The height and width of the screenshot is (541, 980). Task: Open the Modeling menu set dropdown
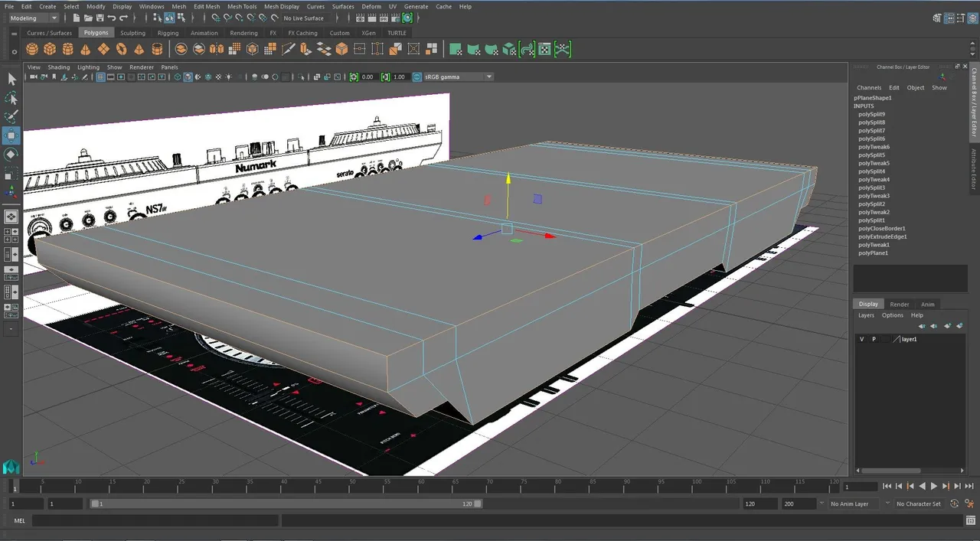(33, 18)
